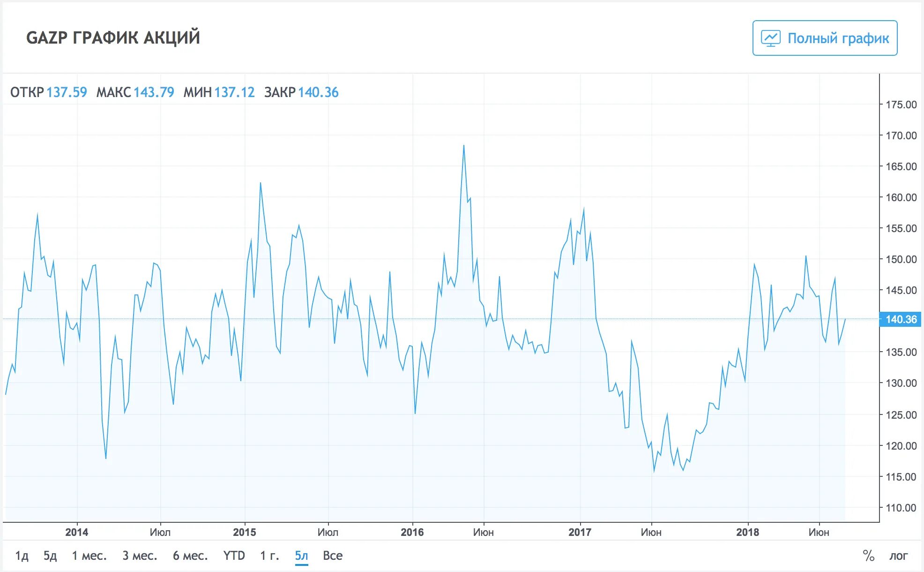This screenshot has height=572, width=924.
Task: Click the ОТКР value 137.59
Action: pyautogui.click(x=67, y=92)
